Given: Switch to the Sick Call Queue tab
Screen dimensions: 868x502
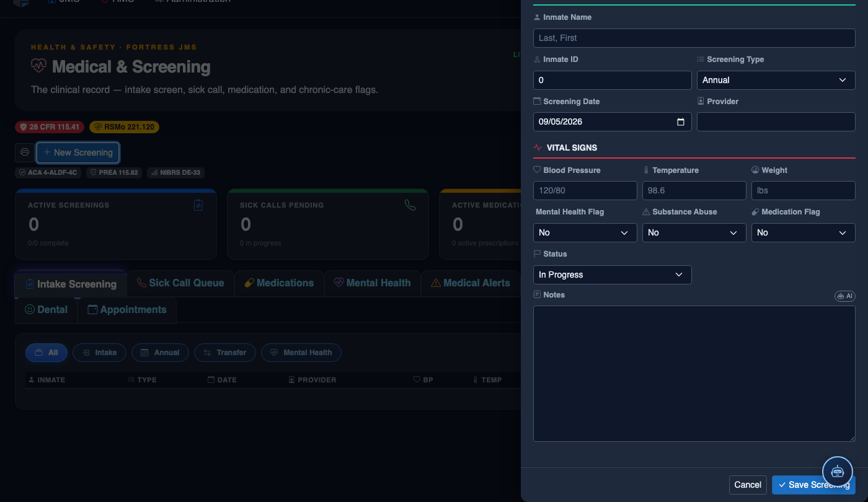Looking at the screenshot, I should [x=180, y=283].
